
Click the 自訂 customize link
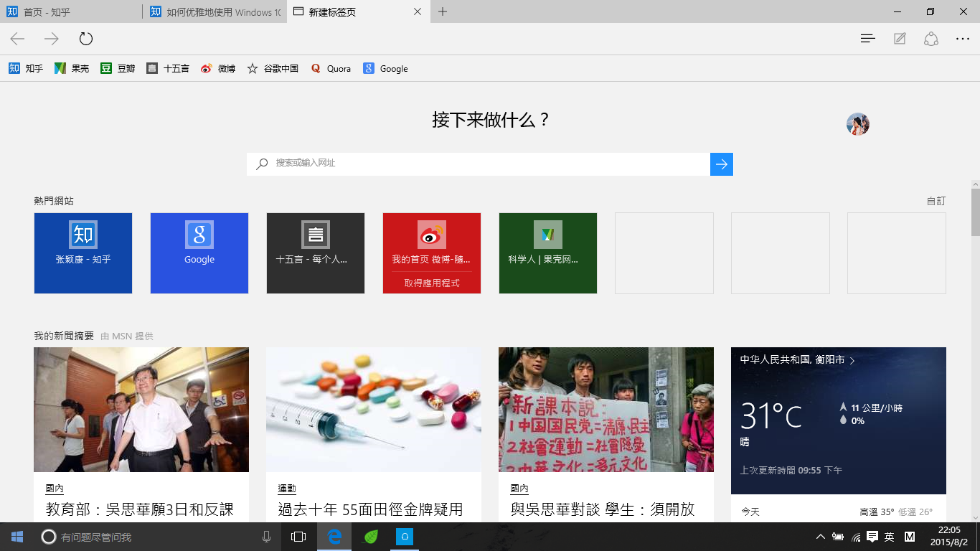click(936, 201)
